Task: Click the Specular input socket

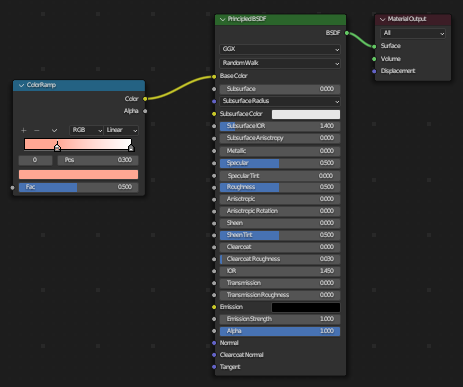Action: 214,163
